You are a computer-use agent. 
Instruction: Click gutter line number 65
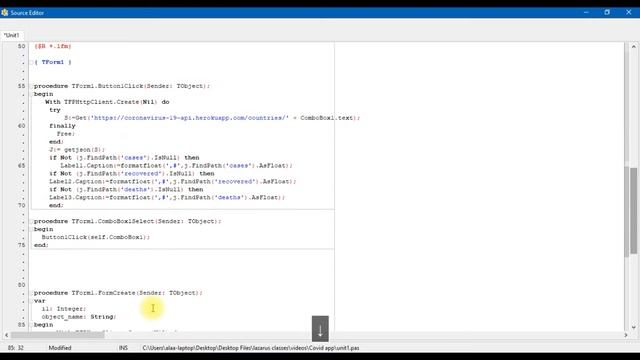[x=21, y=166]
